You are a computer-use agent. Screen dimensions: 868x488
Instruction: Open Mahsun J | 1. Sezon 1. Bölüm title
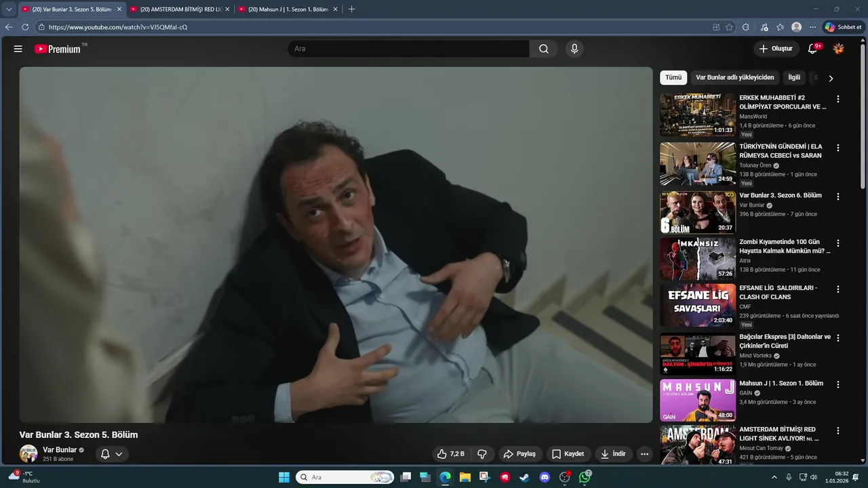781,384
